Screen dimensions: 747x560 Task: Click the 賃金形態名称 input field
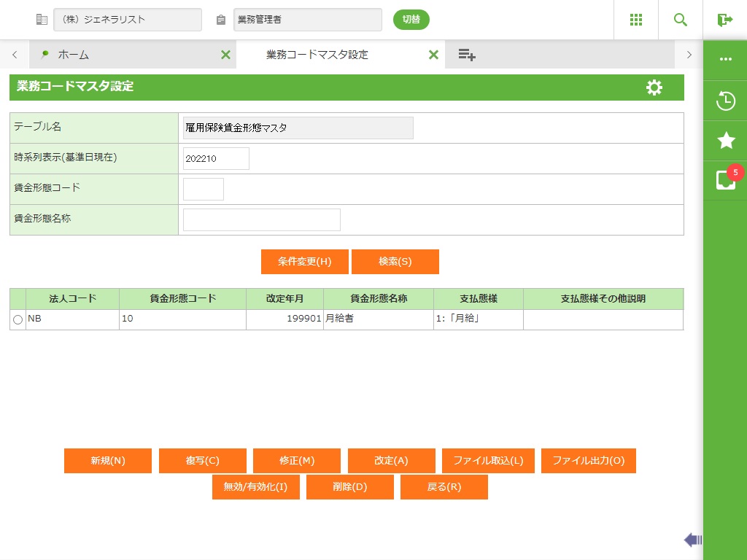coord(261,219)
